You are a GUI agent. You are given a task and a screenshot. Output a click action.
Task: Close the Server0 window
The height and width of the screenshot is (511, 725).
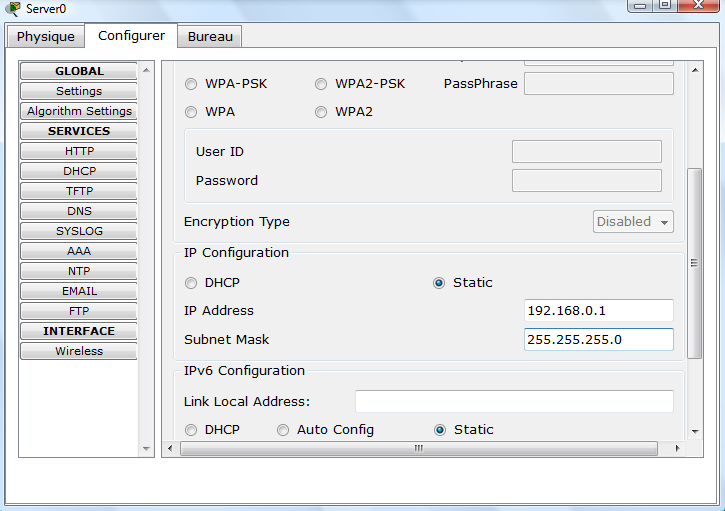[698, 6]
